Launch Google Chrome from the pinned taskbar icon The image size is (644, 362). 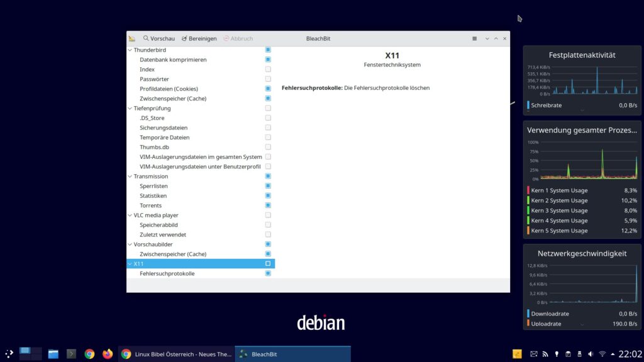click(89, 354)
